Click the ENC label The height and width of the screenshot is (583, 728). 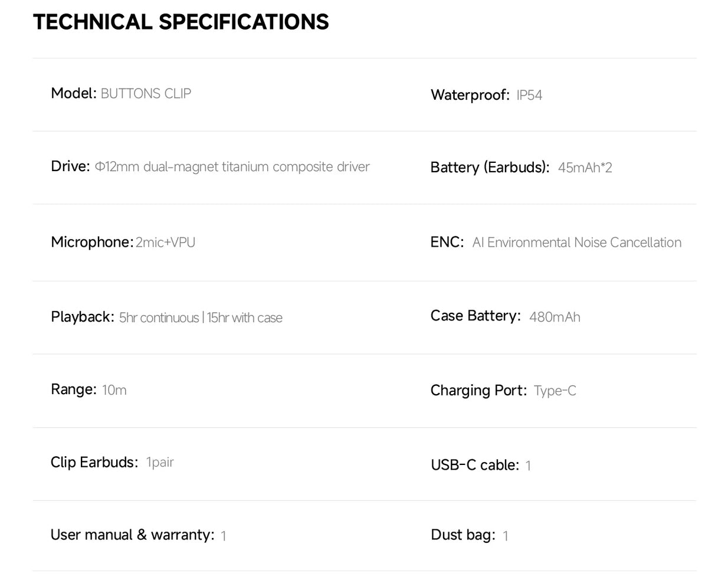(x=447, y=243)
